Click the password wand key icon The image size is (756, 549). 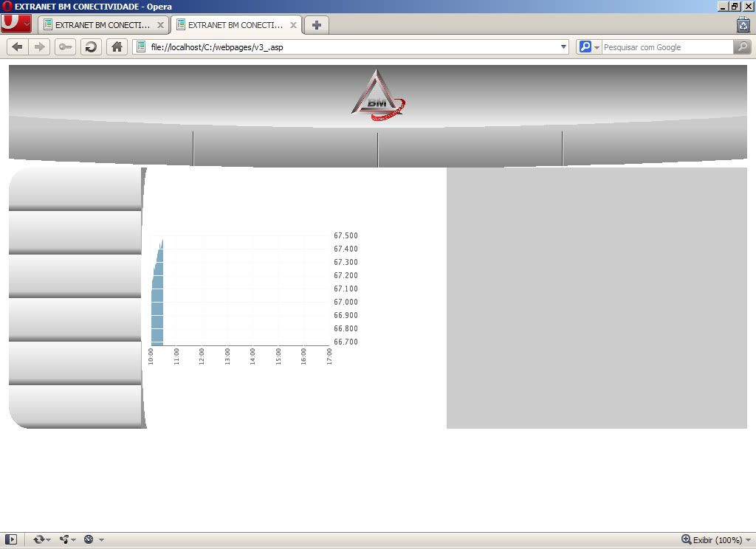[66, 47]
